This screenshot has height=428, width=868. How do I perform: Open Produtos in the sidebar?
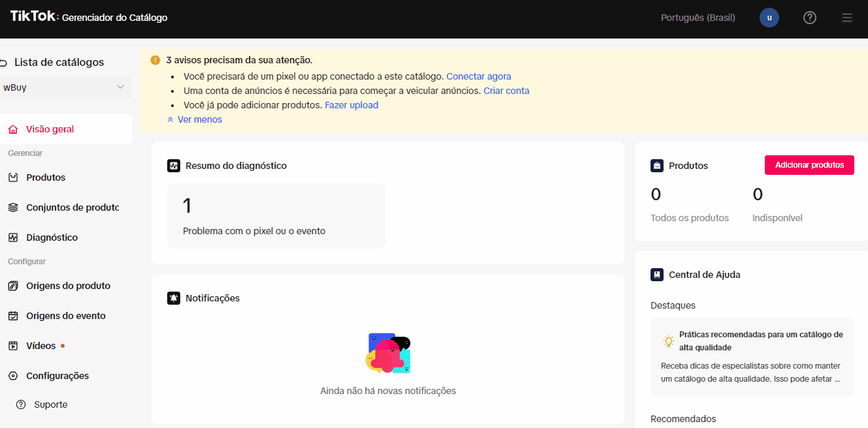coord(46,177)
